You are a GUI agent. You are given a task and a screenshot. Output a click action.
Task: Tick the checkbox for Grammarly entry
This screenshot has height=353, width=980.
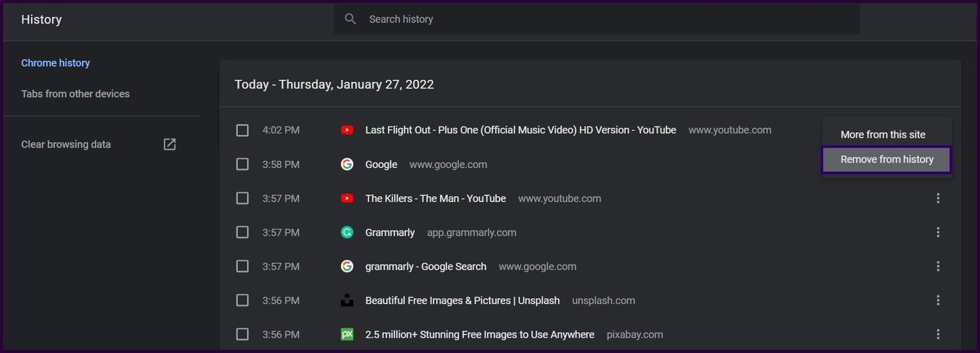coord(242,232)
